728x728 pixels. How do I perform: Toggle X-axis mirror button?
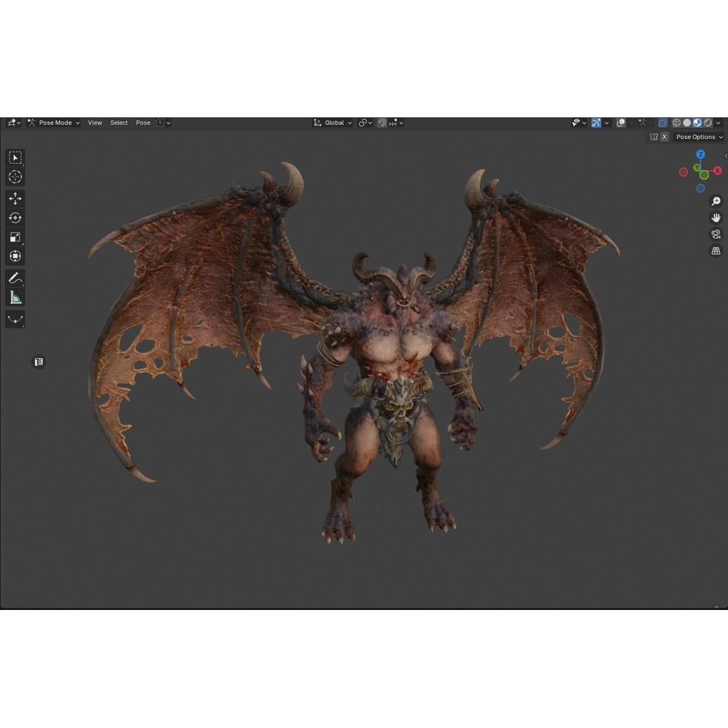click(665, 137)
